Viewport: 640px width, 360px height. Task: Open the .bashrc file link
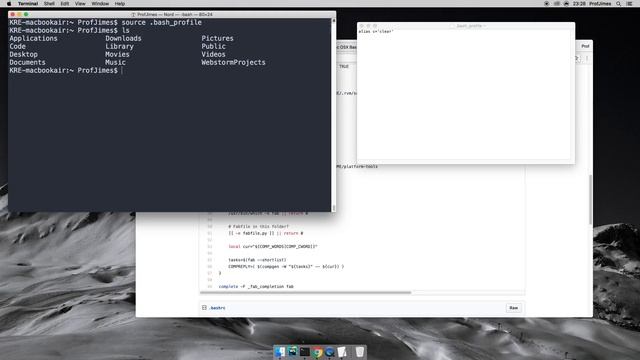click(217, 308)
